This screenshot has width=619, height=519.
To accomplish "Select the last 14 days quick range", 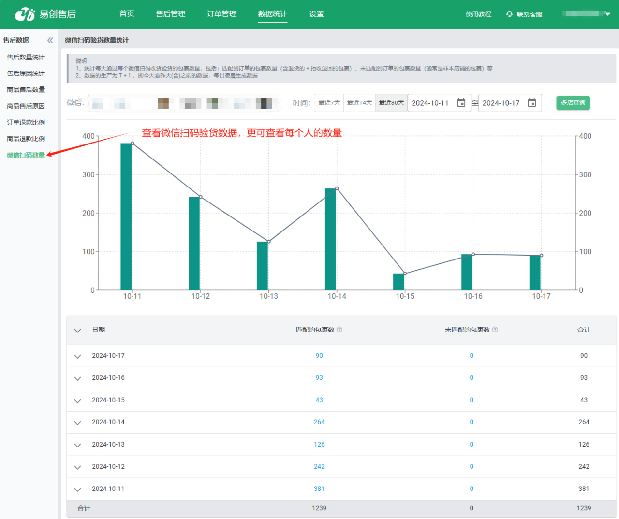I will click(359, 102).
